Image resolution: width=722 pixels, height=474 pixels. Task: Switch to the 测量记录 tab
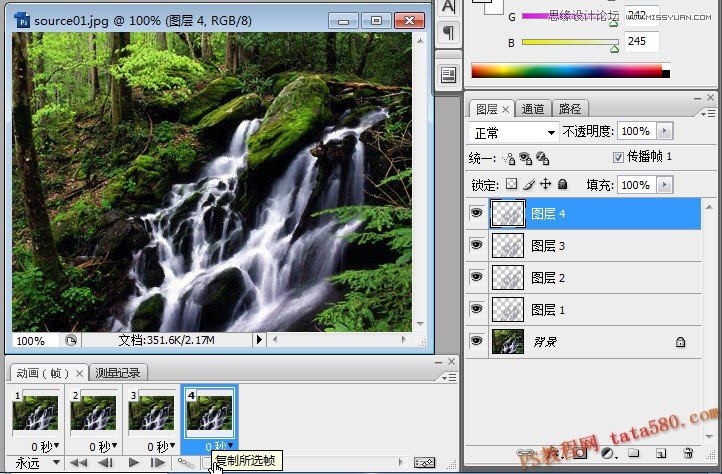(118, 373)
